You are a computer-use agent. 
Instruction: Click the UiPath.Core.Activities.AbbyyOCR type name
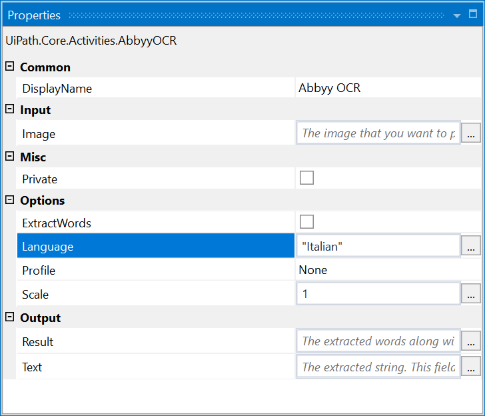pyautogui.click(x=91, y=41)
